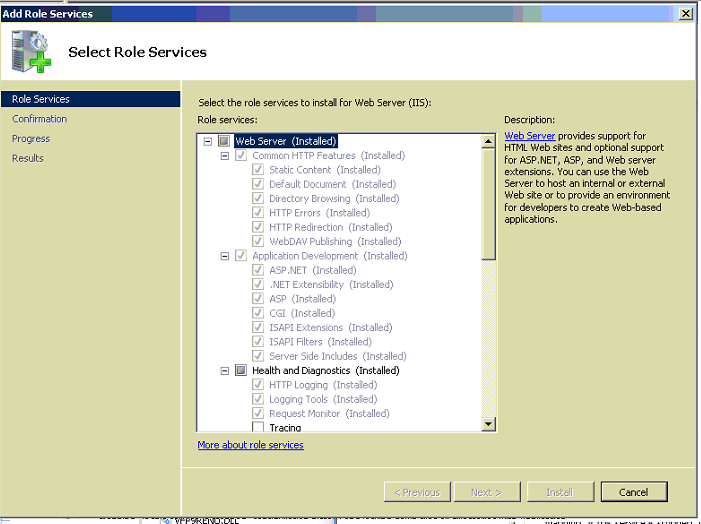The width and height of the screenshot is (701, 524).
Task: Select the Application Development label
Action: [329, 256]
